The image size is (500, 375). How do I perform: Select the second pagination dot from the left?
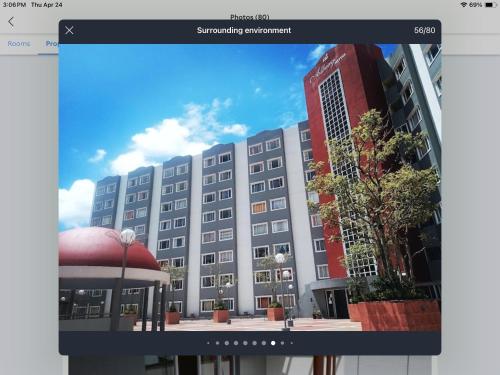[x=217, y=343]
